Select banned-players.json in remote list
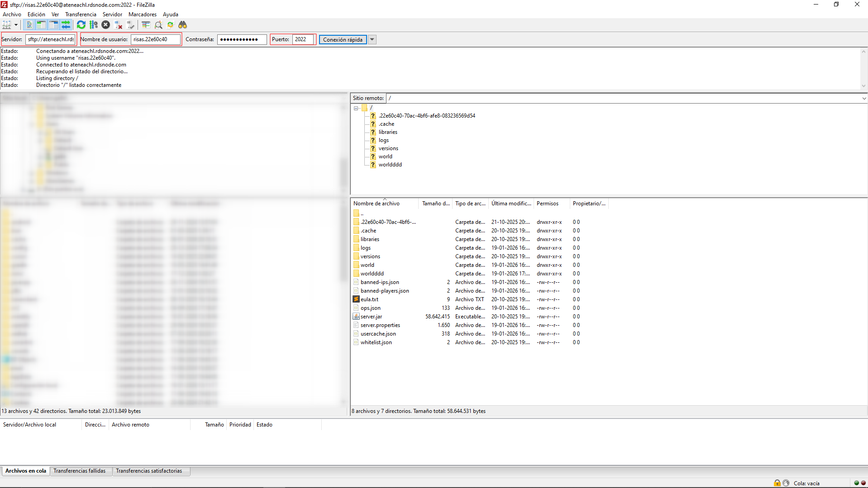The height and width of the screenshot is (488, 868). click(x=385, y=291)
